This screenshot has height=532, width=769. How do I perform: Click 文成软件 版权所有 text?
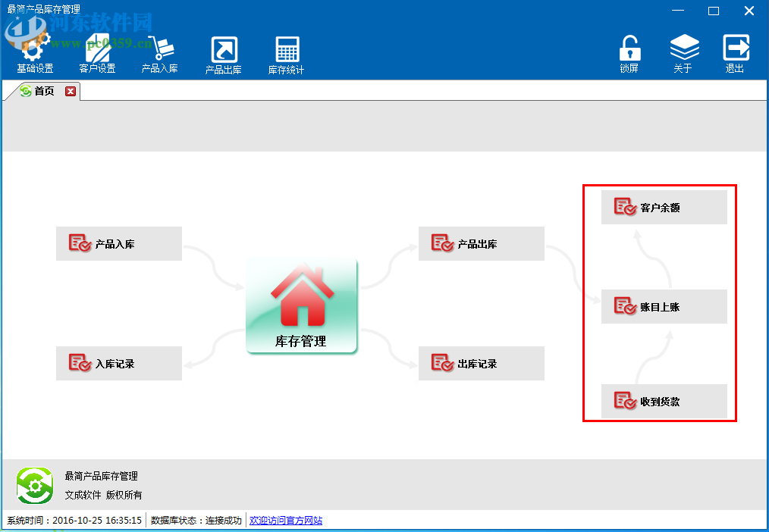click(103, 495)
